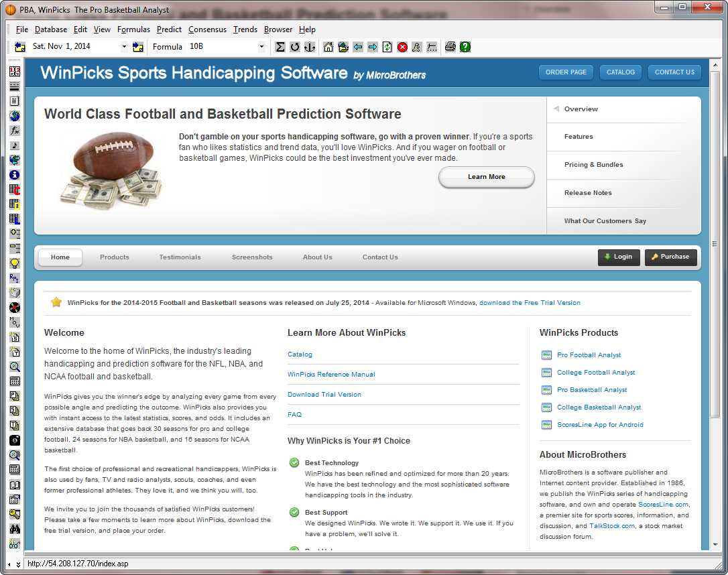Open the Database menu

(51, 29)
